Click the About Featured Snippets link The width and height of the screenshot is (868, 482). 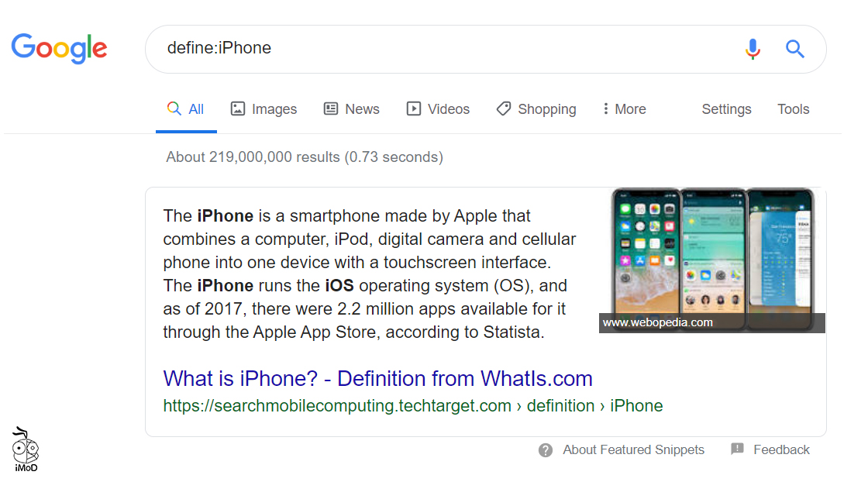coord(633,449)
